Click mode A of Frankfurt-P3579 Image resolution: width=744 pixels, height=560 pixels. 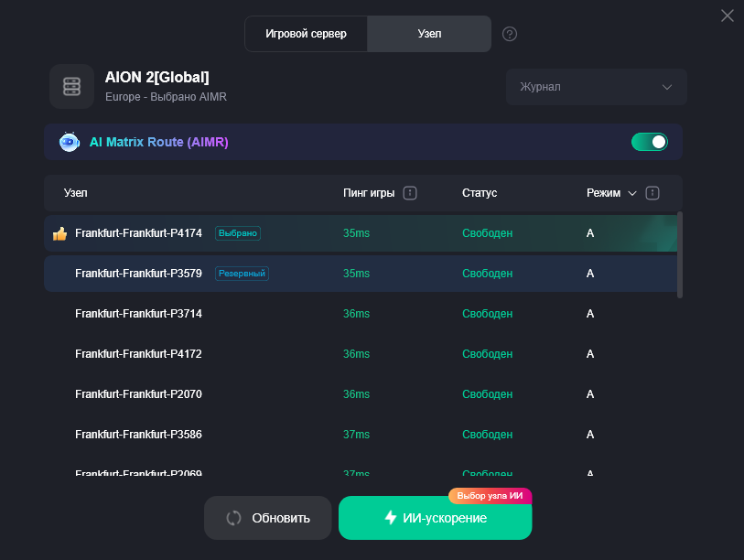coord(590,274)
